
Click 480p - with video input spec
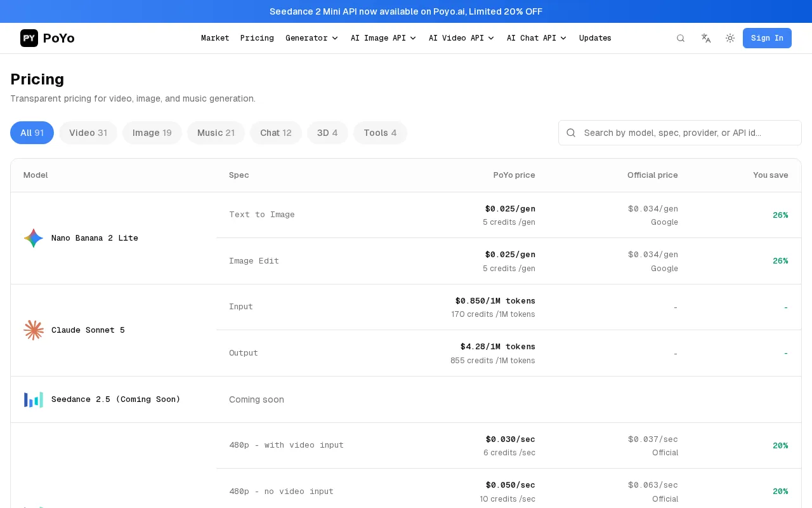286,445
